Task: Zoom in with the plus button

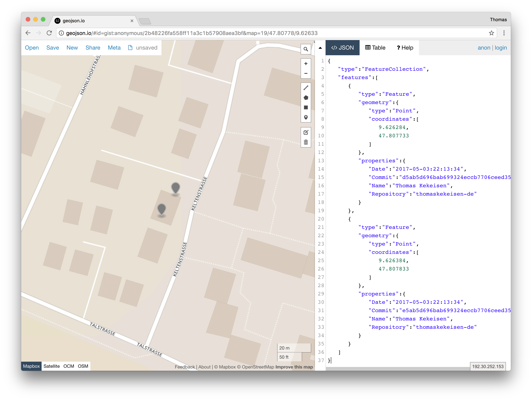Action: pos(306,64)
